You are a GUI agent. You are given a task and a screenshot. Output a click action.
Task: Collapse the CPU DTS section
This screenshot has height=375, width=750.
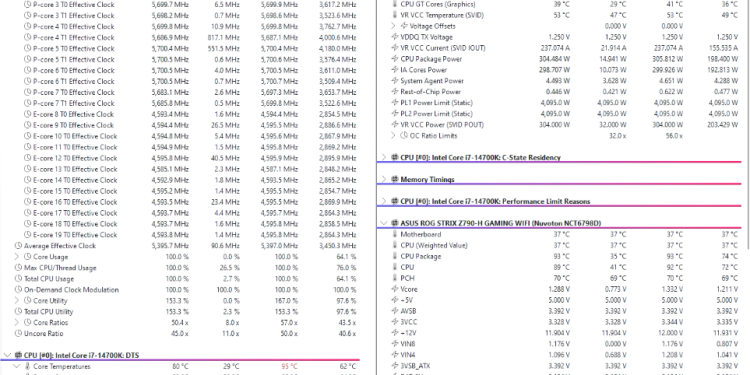7,355
